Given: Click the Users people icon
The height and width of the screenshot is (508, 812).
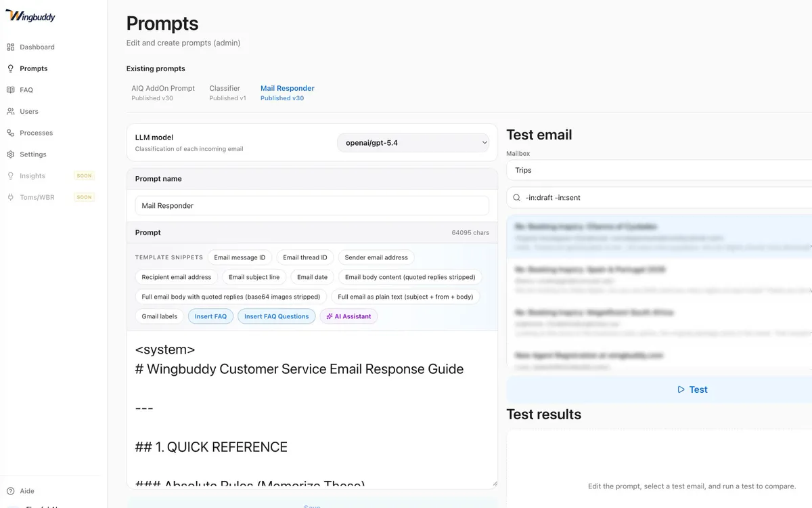Looking at the screenshot, I should pyautogui.click(x=10, y=111).
